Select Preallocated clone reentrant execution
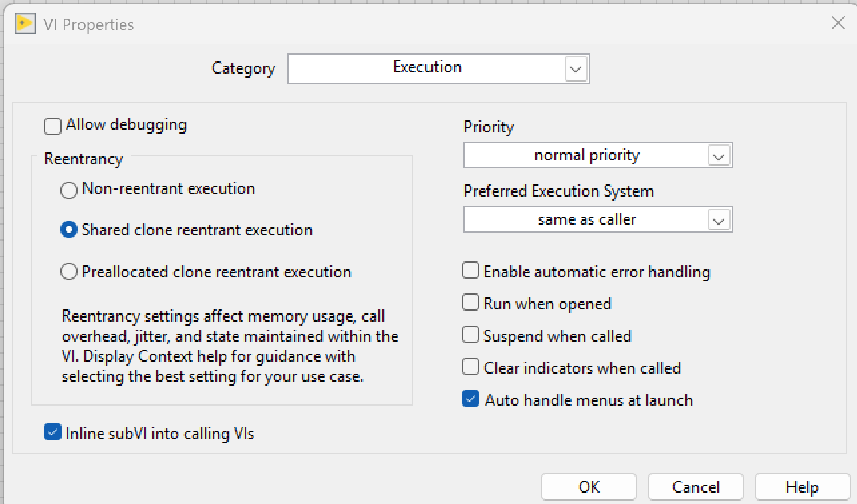 pyautogui.click(x=68, y=271)
